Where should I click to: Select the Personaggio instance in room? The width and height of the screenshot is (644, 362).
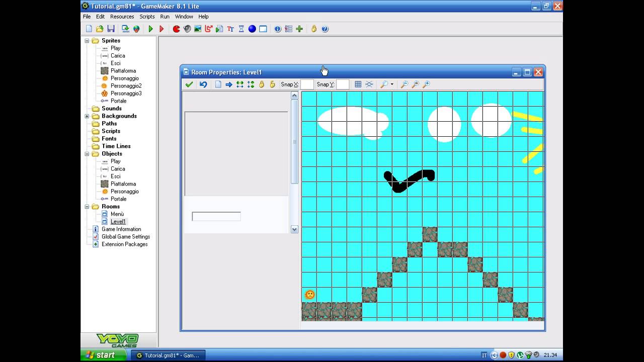click(x=310, y=295)
